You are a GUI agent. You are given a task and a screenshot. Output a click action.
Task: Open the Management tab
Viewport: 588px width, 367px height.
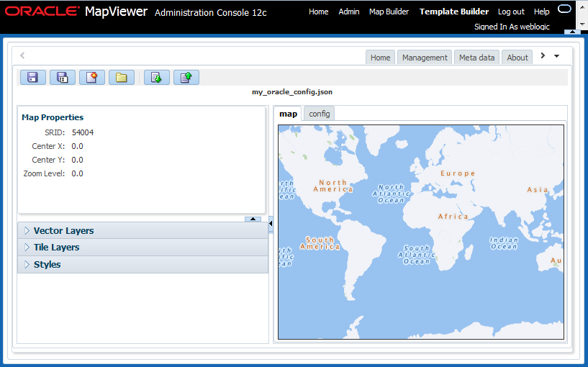[425, 58]
